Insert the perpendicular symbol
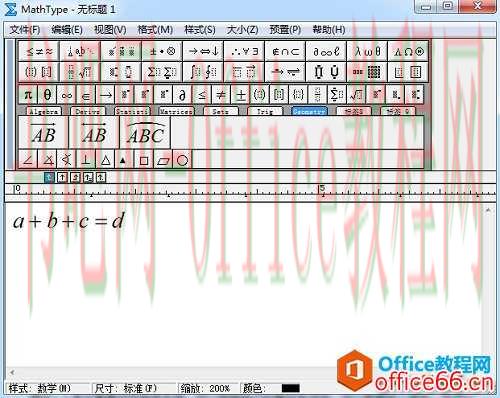 tap(86, 160)
